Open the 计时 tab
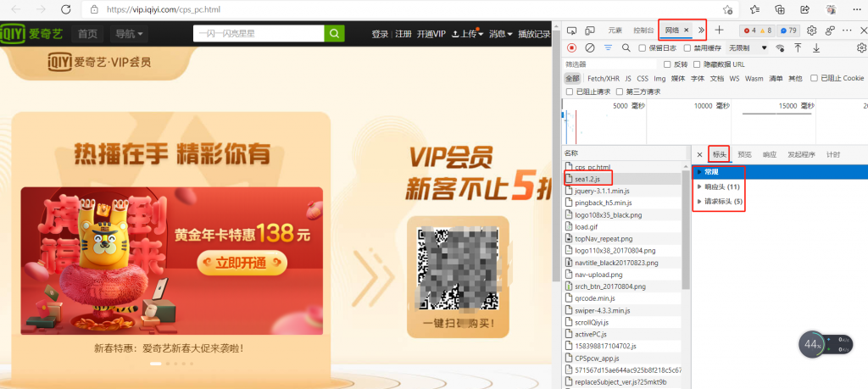868x389 pixels. point(832,154)
